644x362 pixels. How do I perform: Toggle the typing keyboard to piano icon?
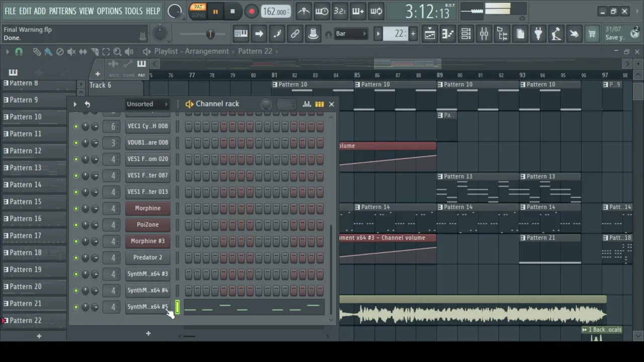[240, 34]
